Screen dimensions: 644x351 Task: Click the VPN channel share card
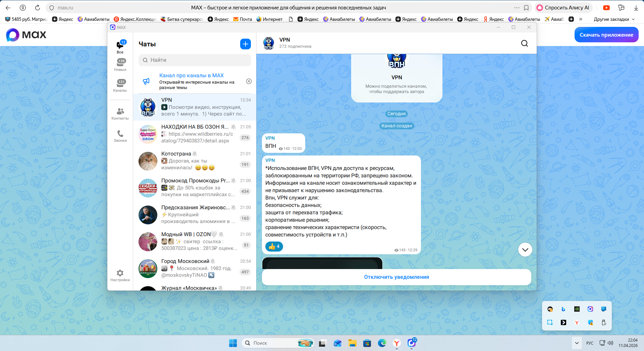click(397, 78)
